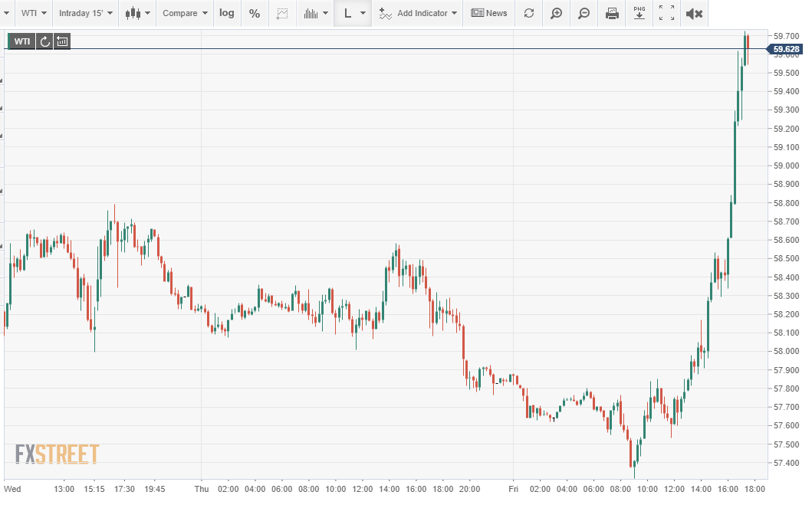Click the newspaper icon for News

(478, 13)
